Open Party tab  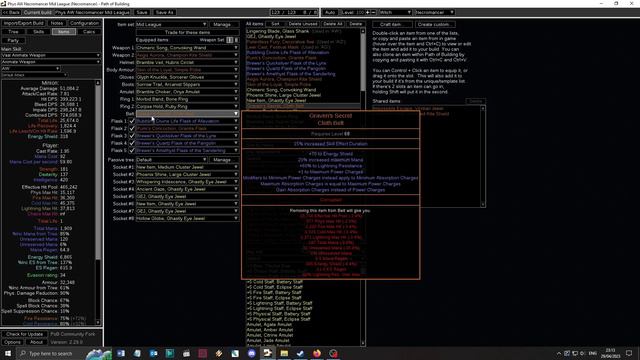click(13, 40)
